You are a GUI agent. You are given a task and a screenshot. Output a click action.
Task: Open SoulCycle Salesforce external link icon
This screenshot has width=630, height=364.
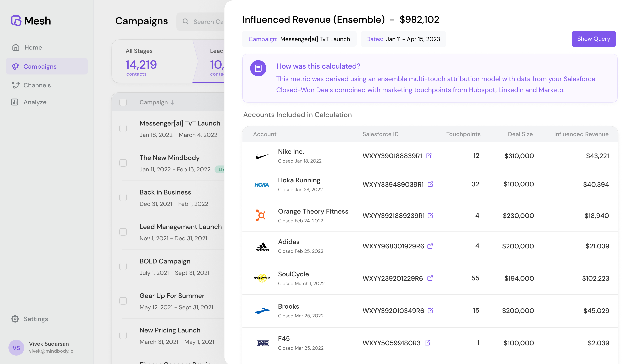tap(430, 278)
